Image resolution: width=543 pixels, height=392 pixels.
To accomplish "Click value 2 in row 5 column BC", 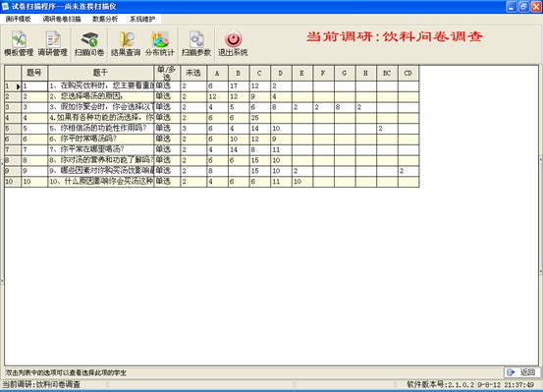I will click(x=387, y=129).
